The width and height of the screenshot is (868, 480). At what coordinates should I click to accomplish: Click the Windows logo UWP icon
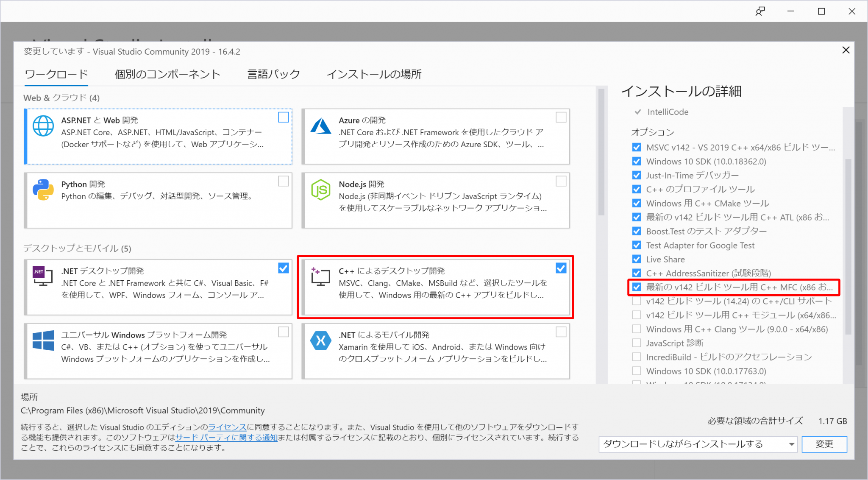point(43,340)
